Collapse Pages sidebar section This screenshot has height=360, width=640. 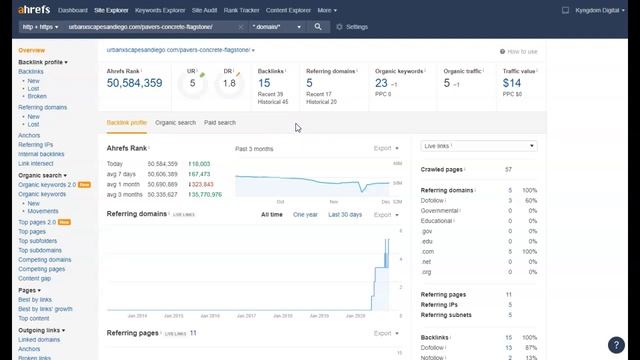tap(29, 290)
